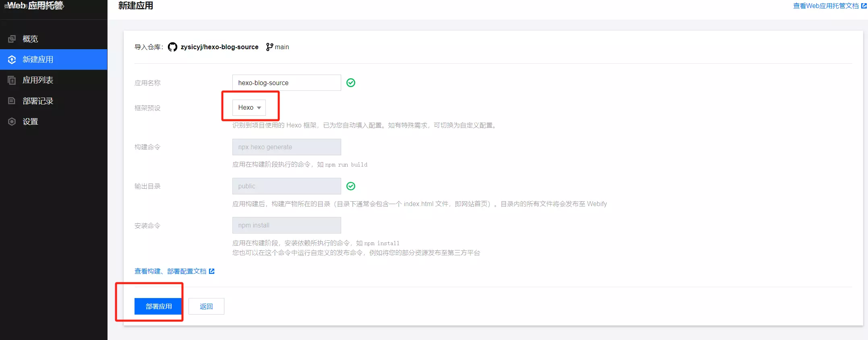Open the 查看构建、部署配置文档 link

(x=170, y=271)
